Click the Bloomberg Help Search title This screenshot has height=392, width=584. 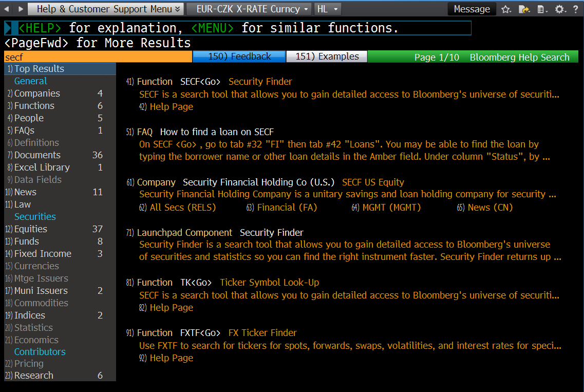coord(520,58)
